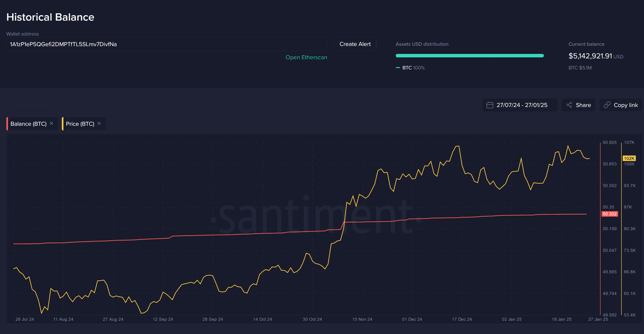The image size is (644, 334).
Task: Click the Create Alert button
Action: [355, 44]
